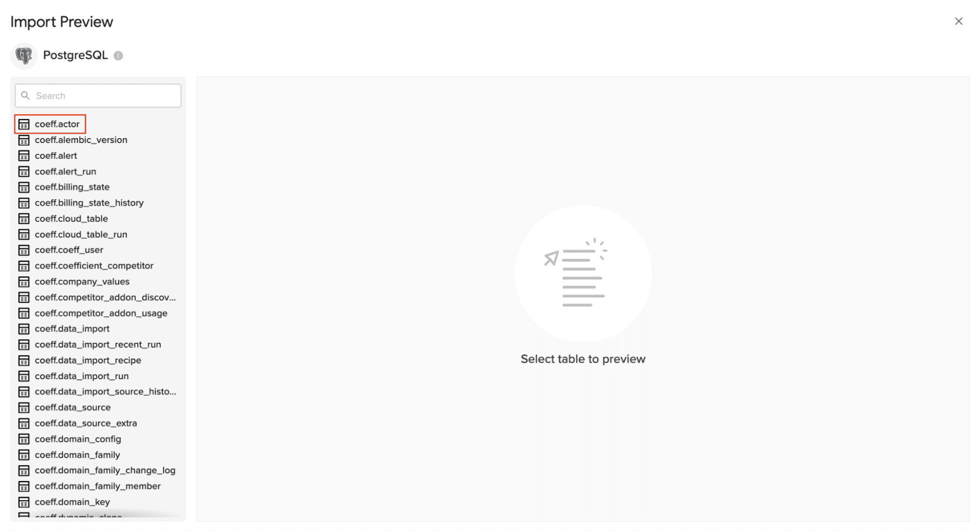980x531 pixels.
Task: Click the coeff.data_import table icon
Action: [24, 328]
